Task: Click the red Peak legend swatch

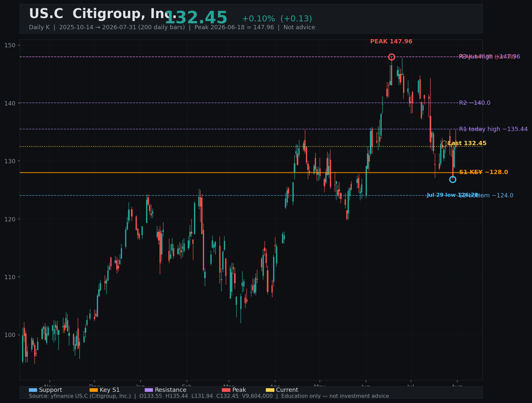Action: (x=226, y=390)
